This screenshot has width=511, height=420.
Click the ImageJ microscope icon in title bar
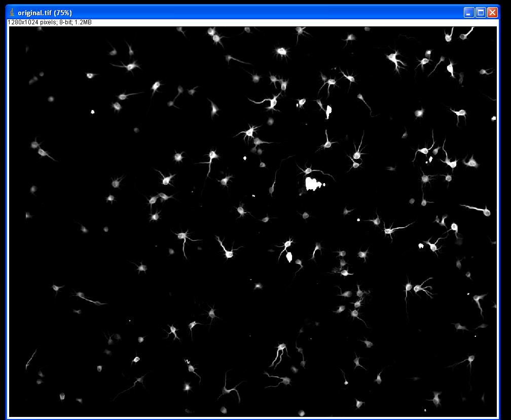[x=12, y=12]
